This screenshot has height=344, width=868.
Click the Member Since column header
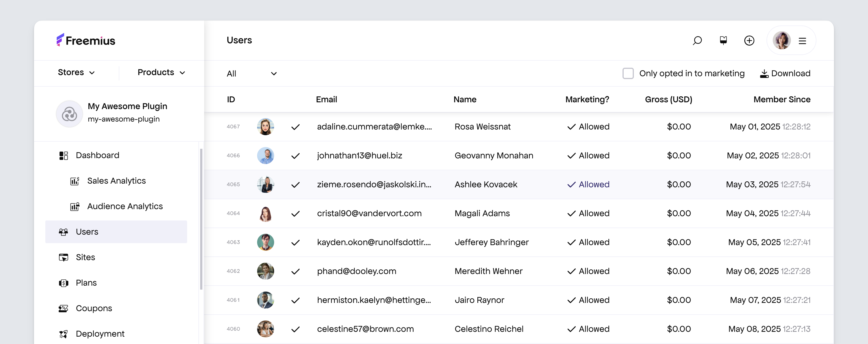pyautogui.click(x=782, y=99)
